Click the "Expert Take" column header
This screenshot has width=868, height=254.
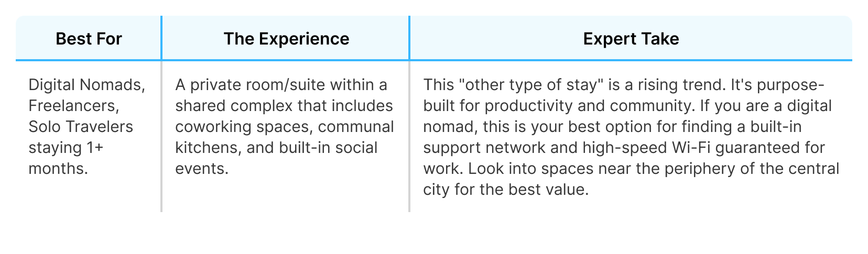tap(631, 39)
